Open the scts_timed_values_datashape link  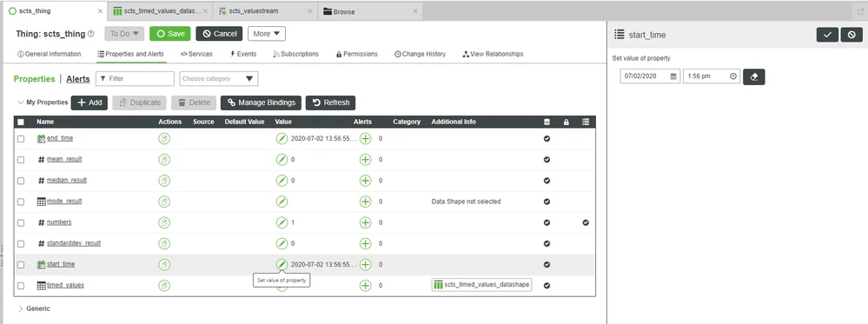[x=481, y=285]
